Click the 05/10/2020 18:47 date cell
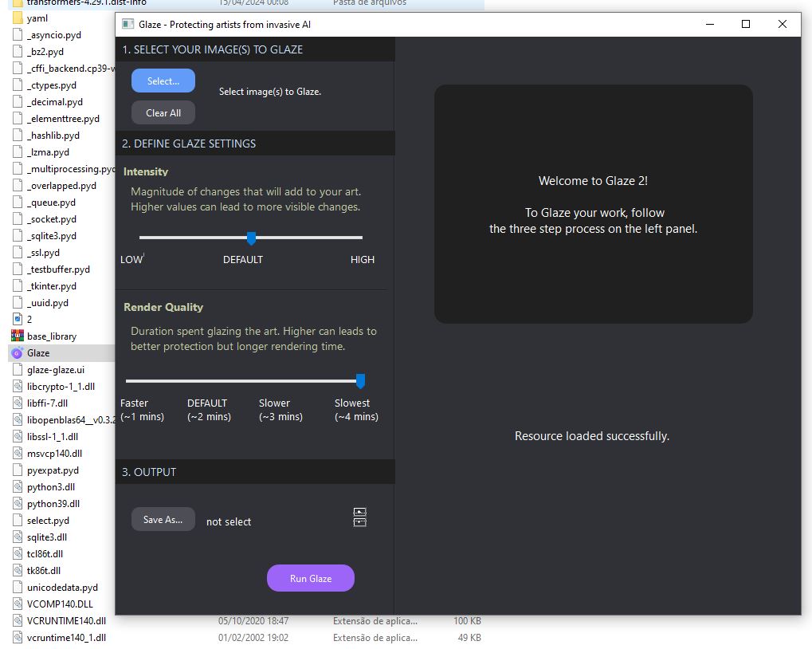This screenshot has height=649, width=812. point(253,620)
